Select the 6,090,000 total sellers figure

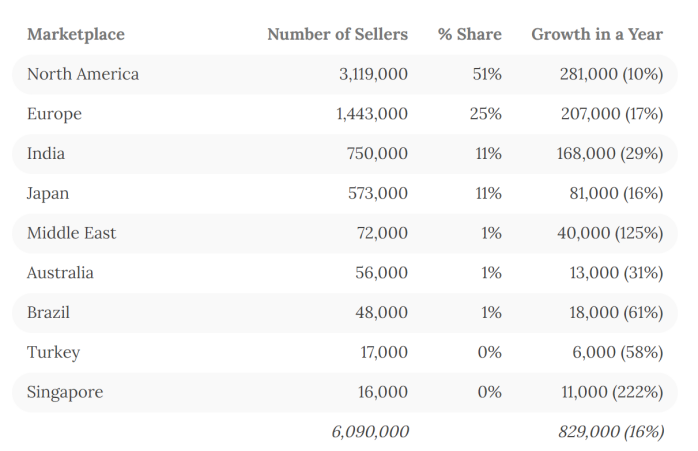click(369, 431)
